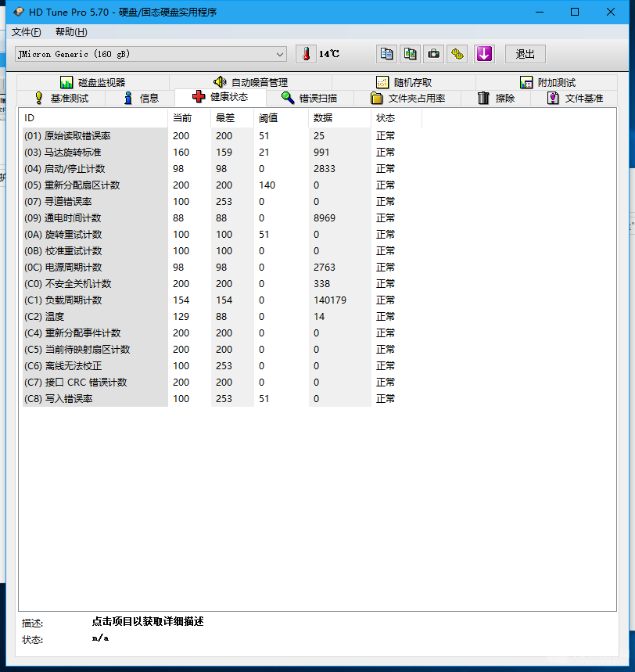Click the camera save screenshot icon
The height and width of the screenshot is (672, 635).
coord(433,54)
